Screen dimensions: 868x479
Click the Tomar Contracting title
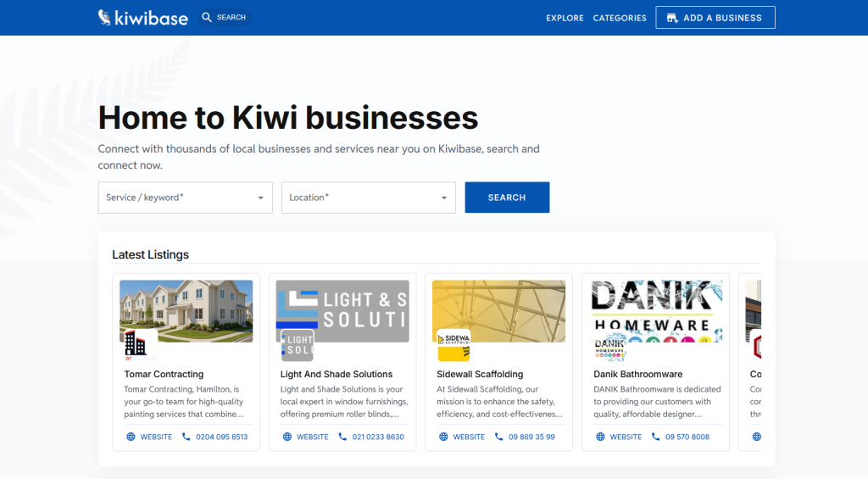[x=164, y=375]
